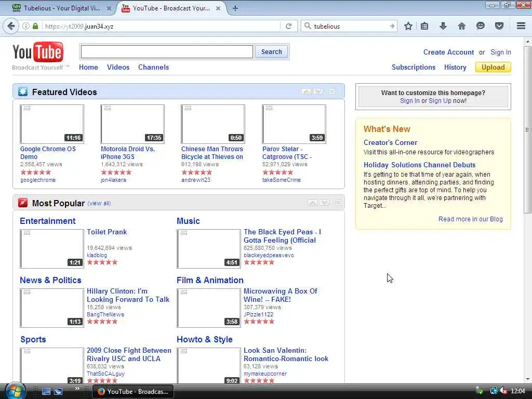Click the browser address bar URL

pyautogui.click(x=161, y=26)
